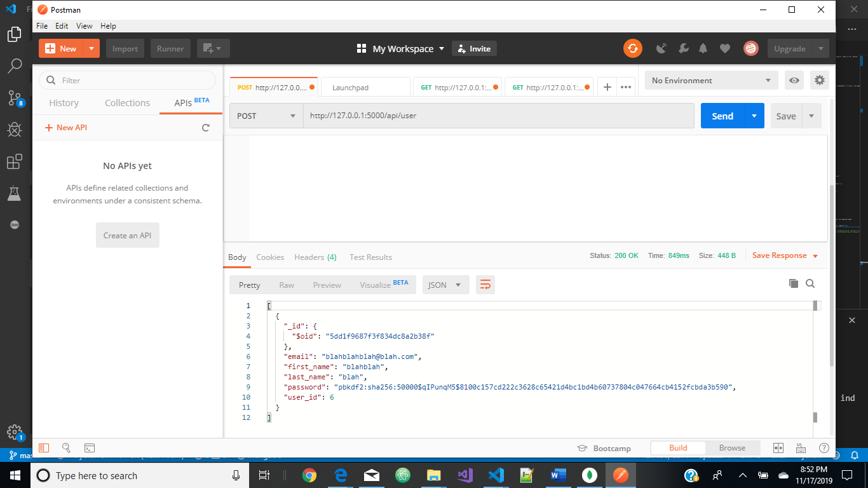Click the blue Send button
The width and height of the screenshot is (868, 488).
722,116
